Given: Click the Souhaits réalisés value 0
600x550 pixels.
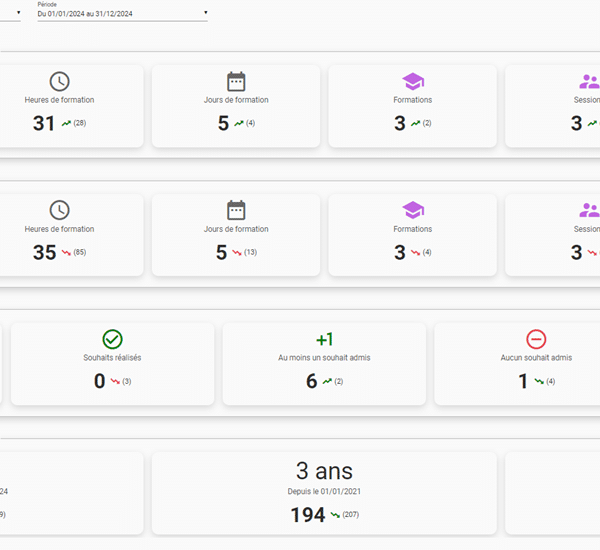Looking at the screenshot, I should [99, 381].
